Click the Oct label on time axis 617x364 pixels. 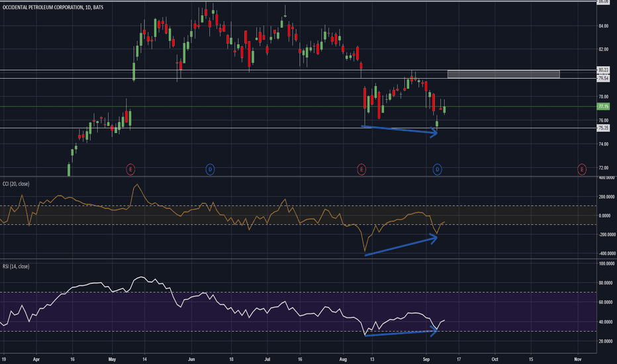coord(495,359)
